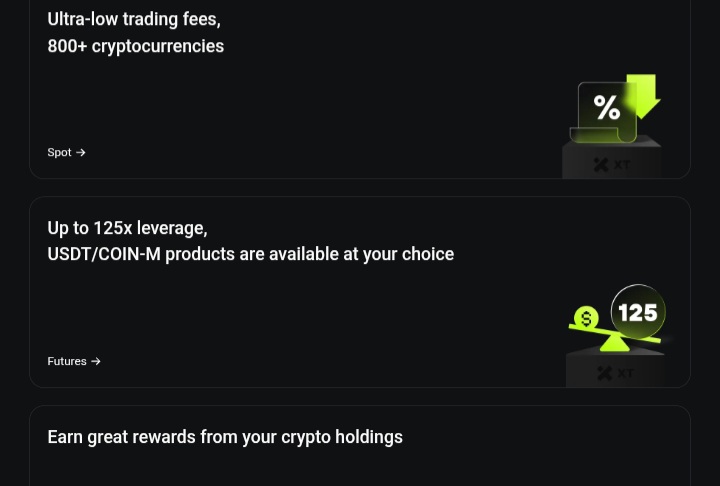720x486 pixels.
Task: Select the "Ultra-low trading fees," heading
Action: click(134, 19)
